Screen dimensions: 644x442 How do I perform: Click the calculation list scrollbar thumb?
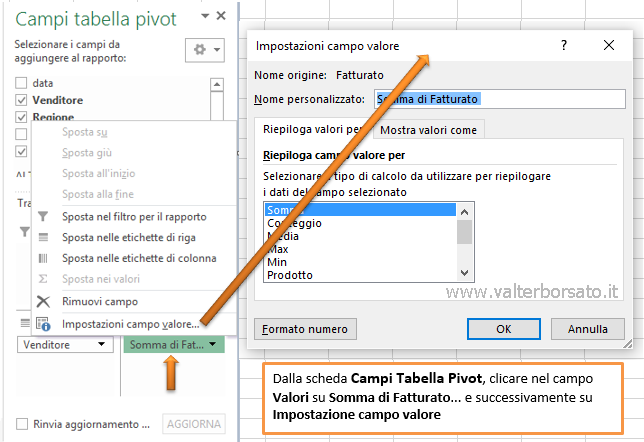(x=465, y=232)
